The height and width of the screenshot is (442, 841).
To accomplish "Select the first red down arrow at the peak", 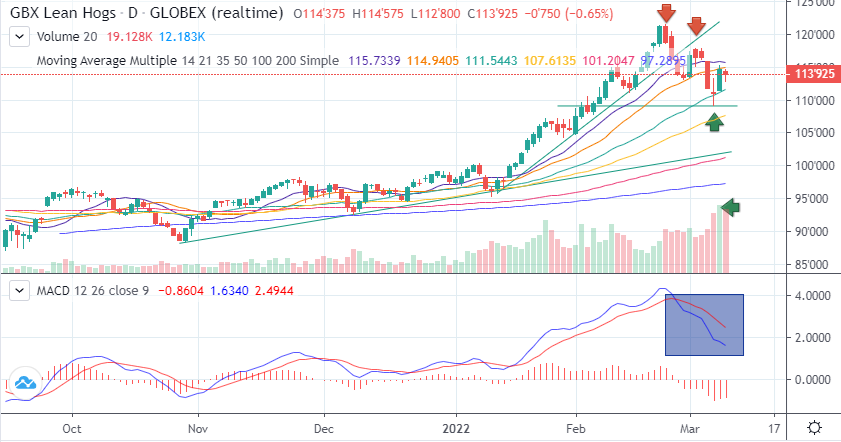I will (x=665, y=14).
